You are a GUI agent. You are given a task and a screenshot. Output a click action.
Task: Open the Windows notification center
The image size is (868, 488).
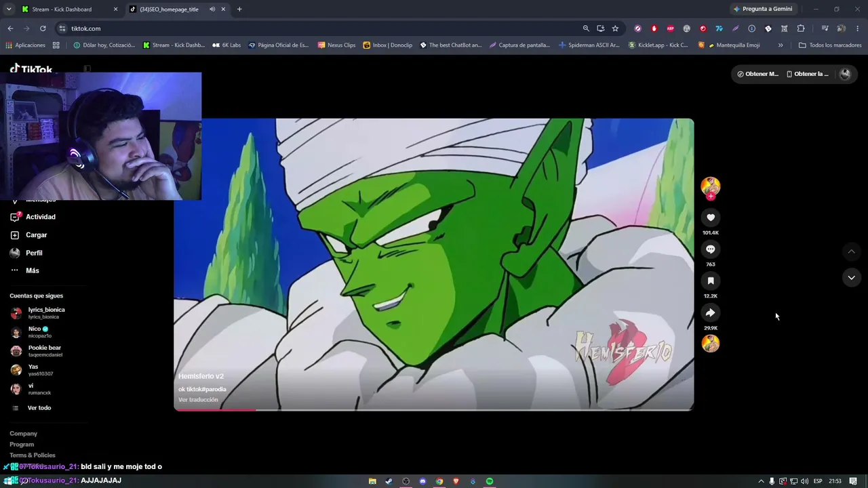click(x=853, y=481)
